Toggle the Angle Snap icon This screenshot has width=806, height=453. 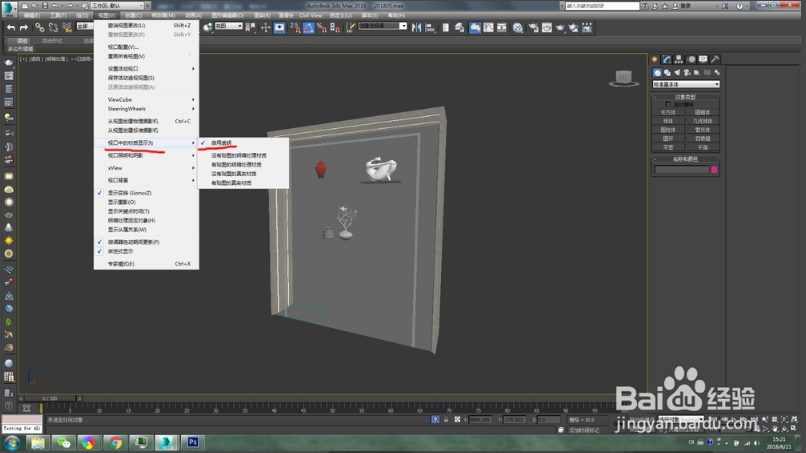click(x=308, y=27)
